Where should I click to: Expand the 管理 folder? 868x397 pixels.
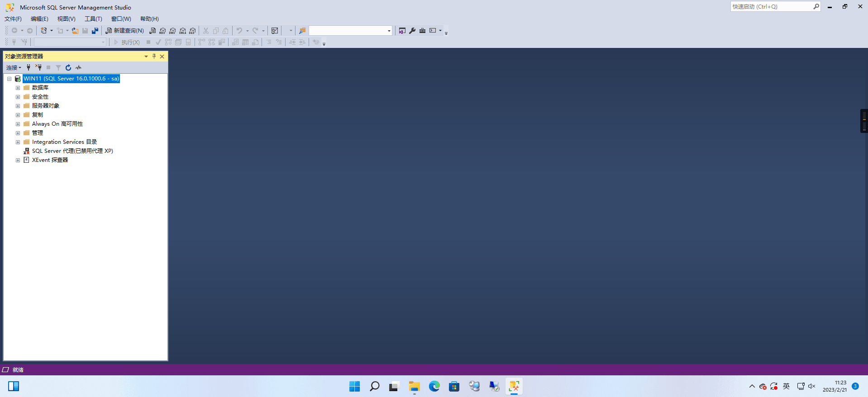(18, 133)
